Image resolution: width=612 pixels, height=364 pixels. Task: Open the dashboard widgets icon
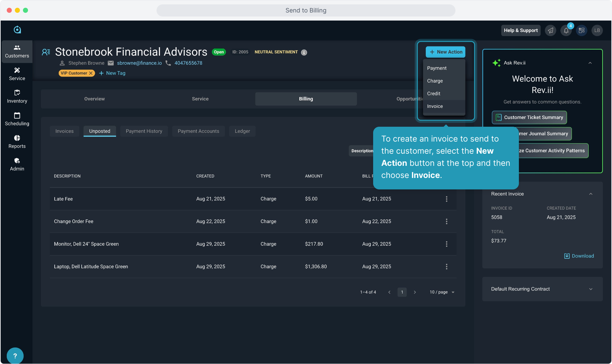[x=582, y=31]
